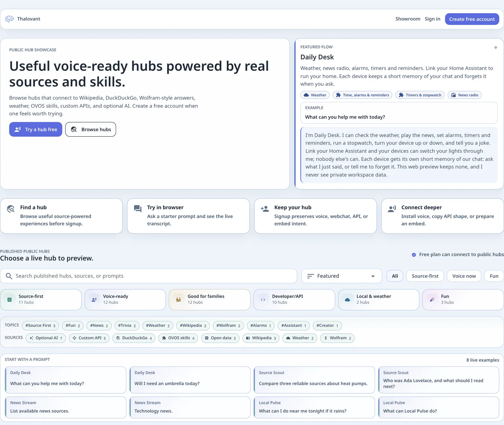Select the Weather skill tag in Daily Desk
Viewport: 504px width, 425px height.
[x=315, y=95]
